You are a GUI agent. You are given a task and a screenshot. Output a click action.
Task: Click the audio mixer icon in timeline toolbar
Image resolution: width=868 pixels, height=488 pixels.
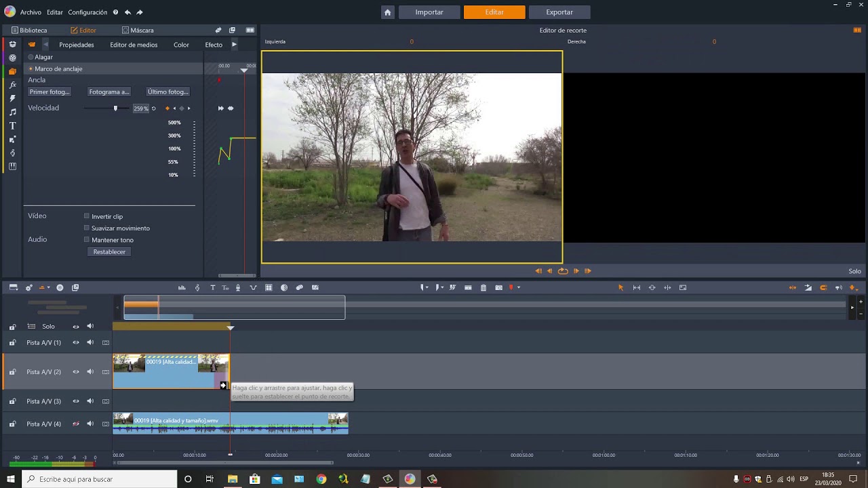[x=182, y=287]
